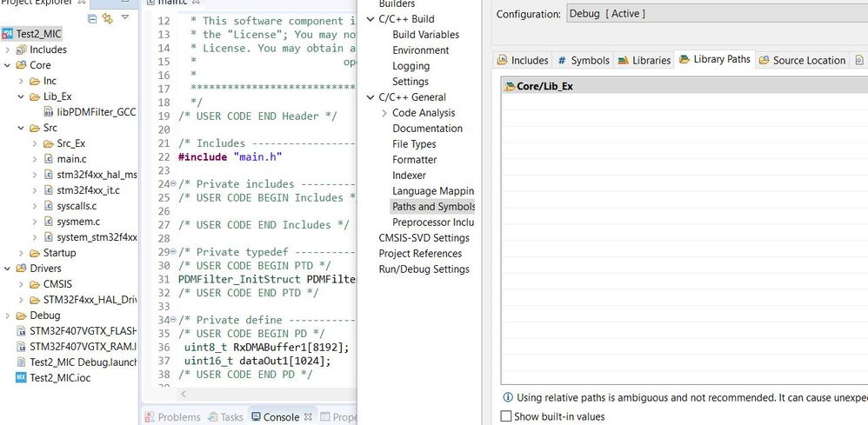Switch to the Problems tab
The height and width of the screenshot is (425, 868).
click(x=173, y=416)
